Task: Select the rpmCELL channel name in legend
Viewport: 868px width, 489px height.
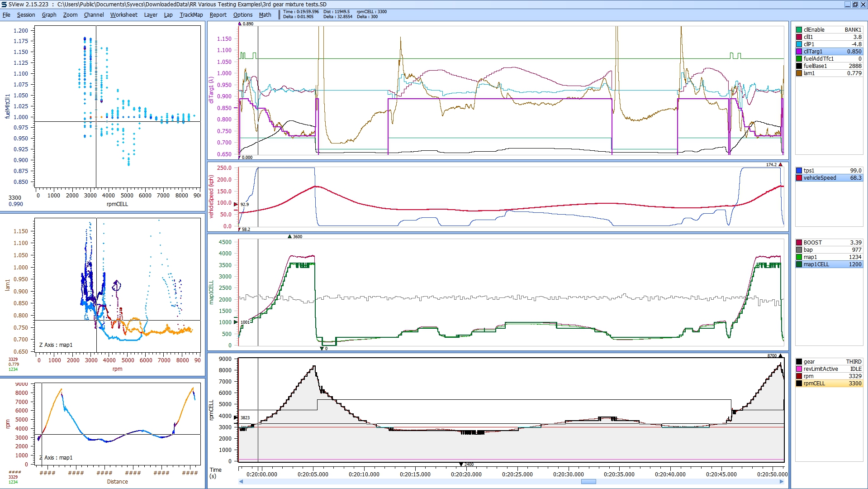Action: pos(814,384)
